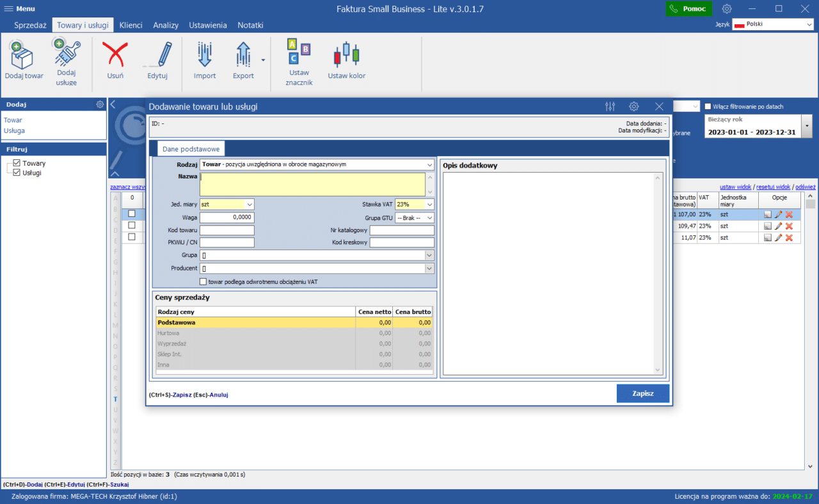This screenshot has height=504, width=819.
Task: Uncheck the Usługi filter checkbox
Action: click(17, 173)
